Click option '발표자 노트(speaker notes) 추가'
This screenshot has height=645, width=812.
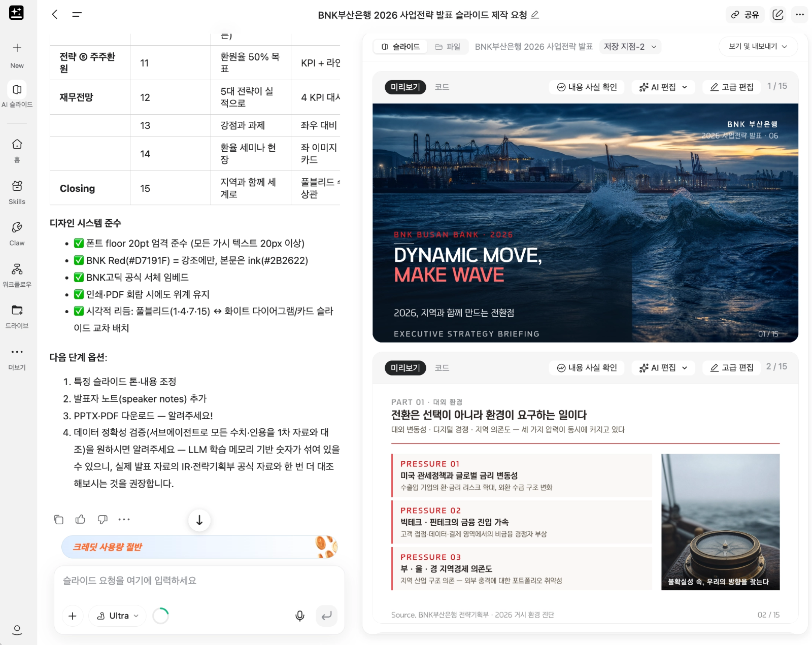click(x=141, y=398)
